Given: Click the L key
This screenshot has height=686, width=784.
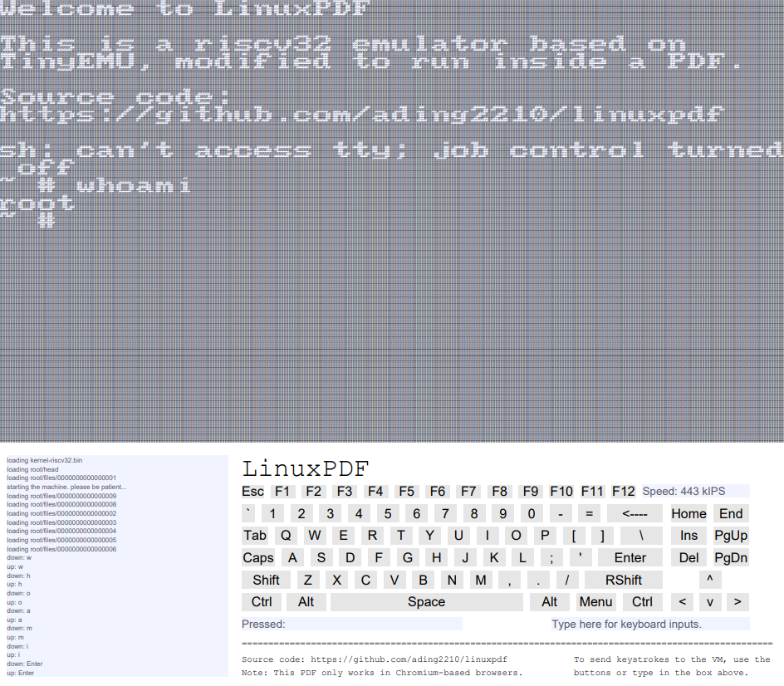Looking at the screenshot, I should [x=522, y=557].
